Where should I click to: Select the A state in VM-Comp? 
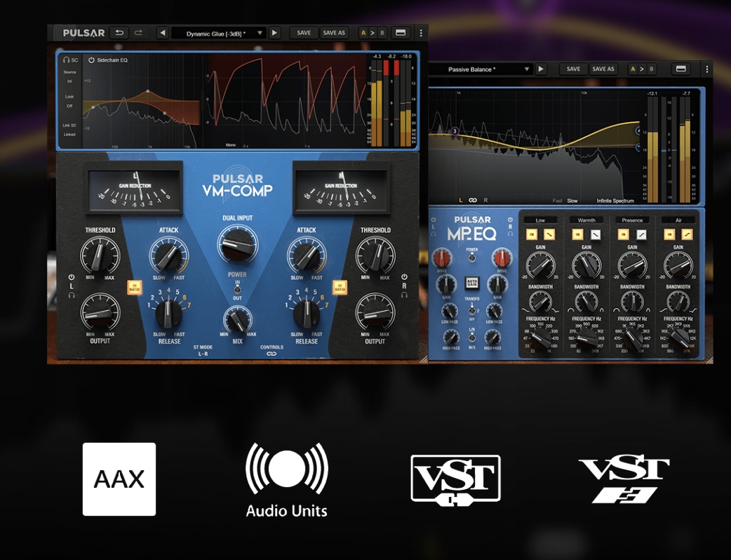coord(363,33)
